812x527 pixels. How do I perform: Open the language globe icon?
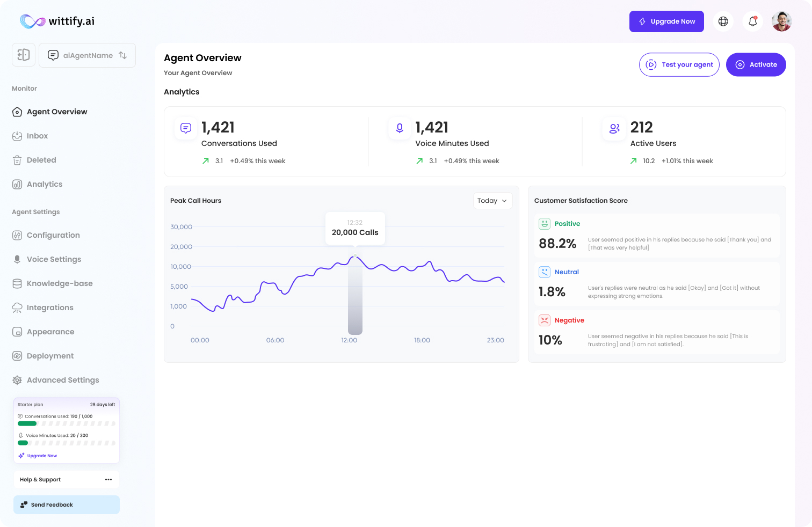coord(723,21)
